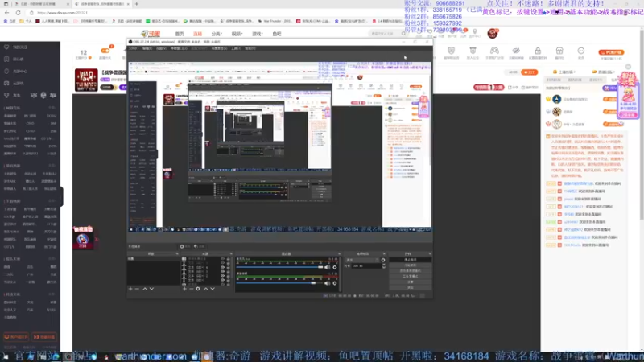Mute the top mixer channel speaker
Screen dimensions: 644x362
pos(328,267)
